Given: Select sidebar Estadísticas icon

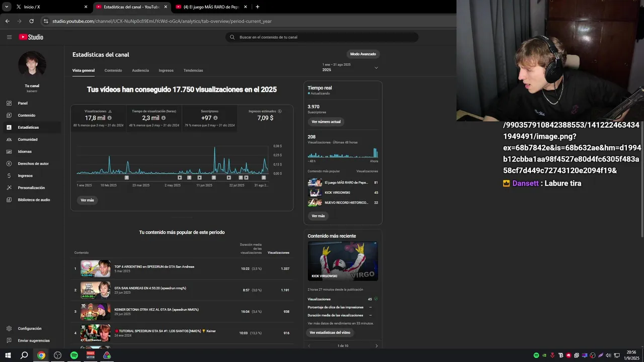Looking at the screenshot, I should click(9, 127).
